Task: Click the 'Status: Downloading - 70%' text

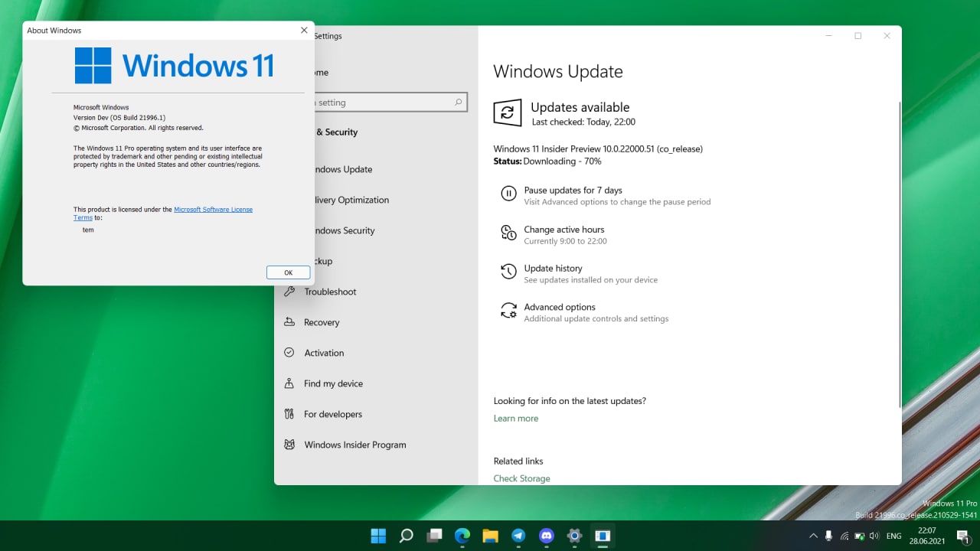Action: tap(547, 161)
